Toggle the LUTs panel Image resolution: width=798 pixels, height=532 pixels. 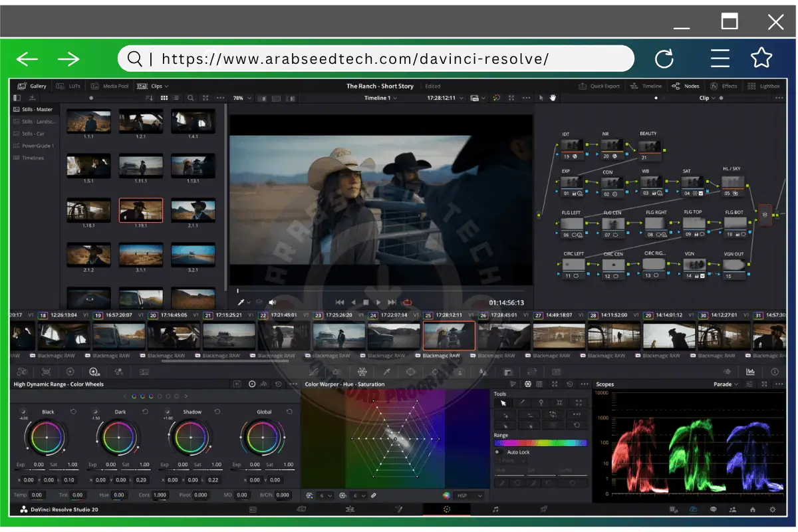point(69,86)
